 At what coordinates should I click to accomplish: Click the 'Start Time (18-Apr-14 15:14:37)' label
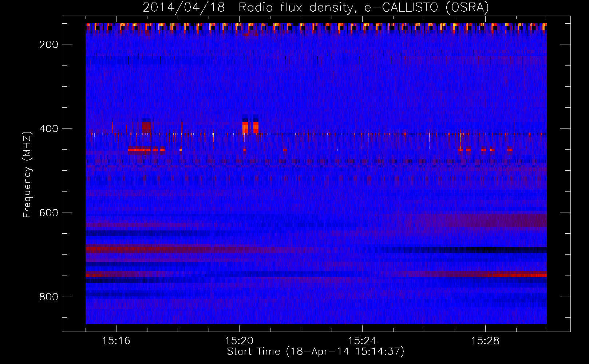point(316,352)
